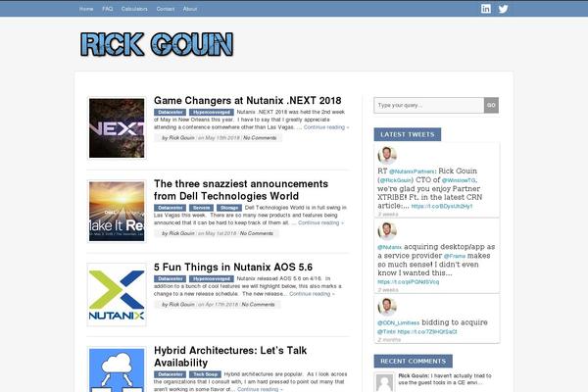The width and height of the screenshot is (588, 392).
Task: Open the LinkedIn profile icon
Action: 486,9
